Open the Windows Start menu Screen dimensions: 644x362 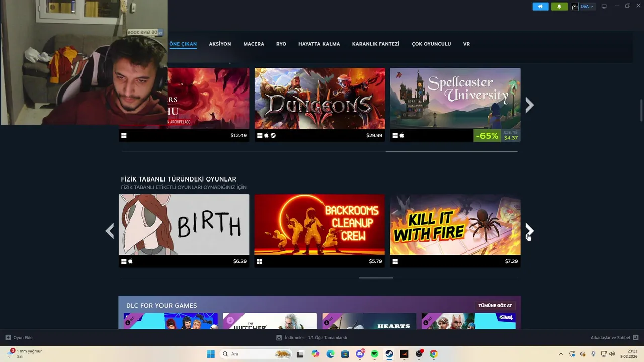point(211,354)
